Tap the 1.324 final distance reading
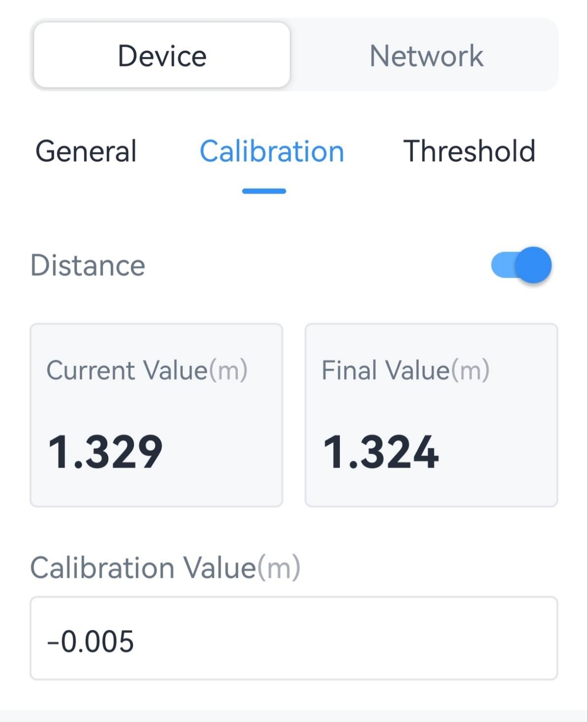Image resolution: width=588 pixels, height=722 pixels. 381,452
